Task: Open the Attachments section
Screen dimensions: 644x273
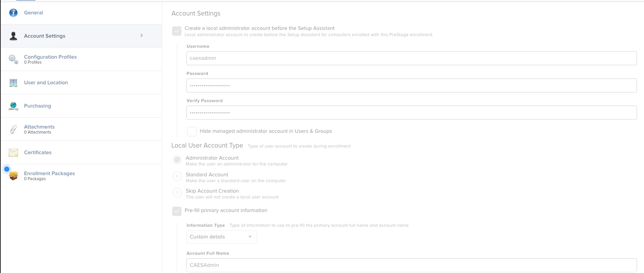Action: coord(81,129)
